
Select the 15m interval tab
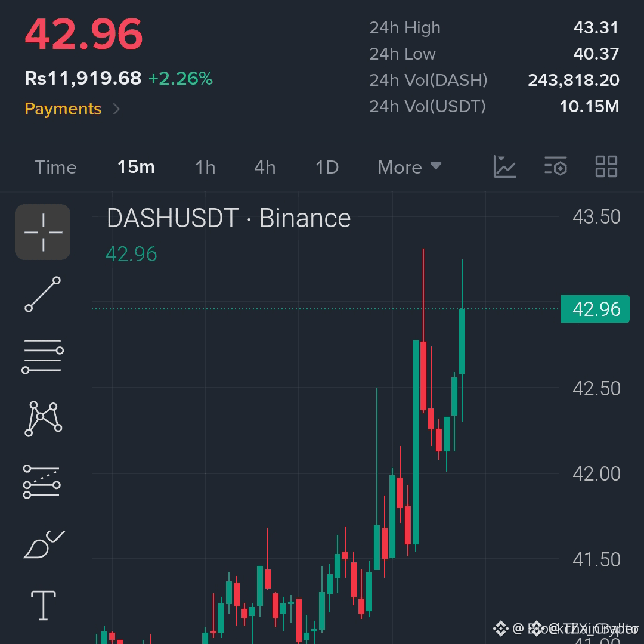tap(136, 167)
